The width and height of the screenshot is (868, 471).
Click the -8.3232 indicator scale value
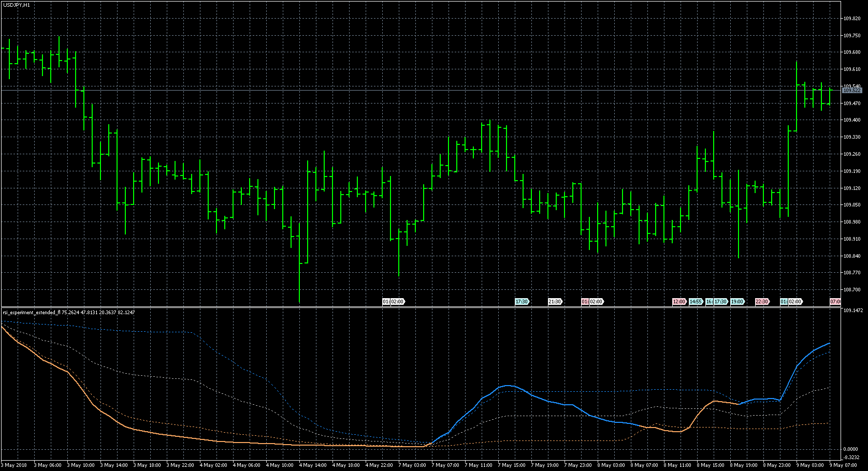click(851, 458)
